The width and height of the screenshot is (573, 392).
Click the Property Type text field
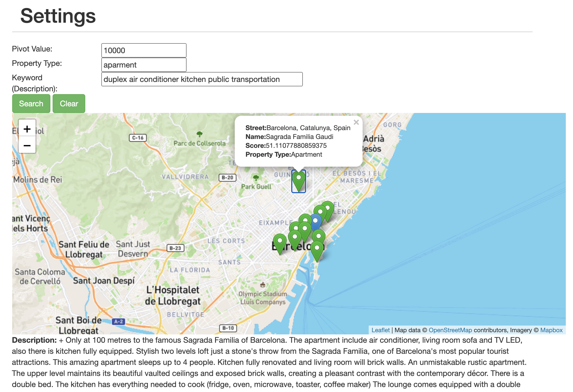(144, 65)
